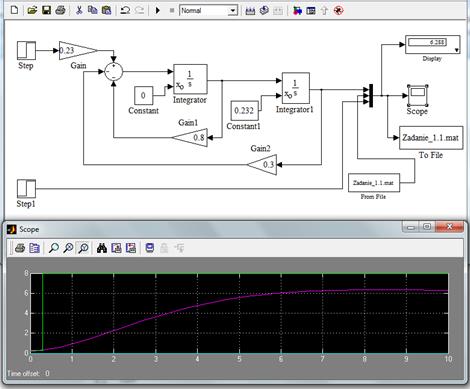This screenshot has height=389, width=470.
Task: Minimize the Scope window
Action: tap(411, 227)
